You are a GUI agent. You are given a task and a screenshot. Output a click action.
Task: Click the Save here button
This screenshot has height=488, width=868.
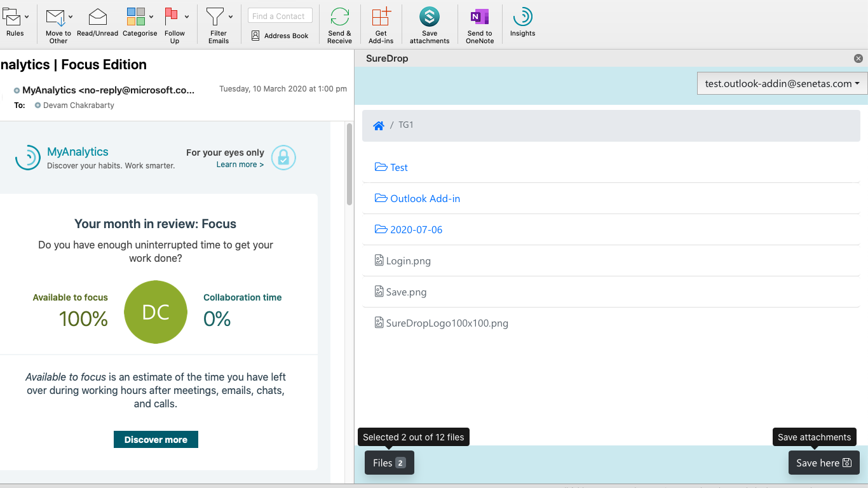[x=824, y=463]
